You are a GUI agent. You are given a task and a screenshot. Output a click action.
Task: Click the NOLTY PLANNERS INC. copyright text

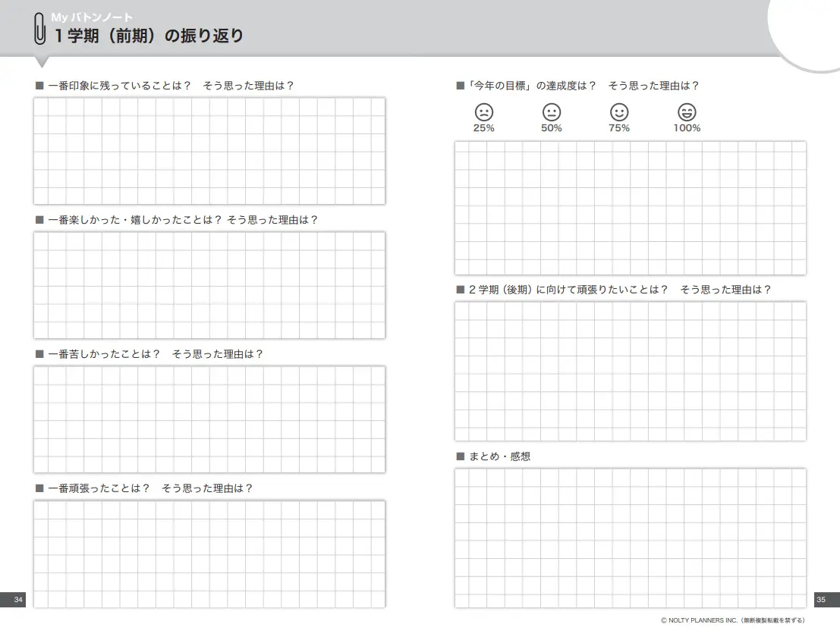click(x=733, y=620)
